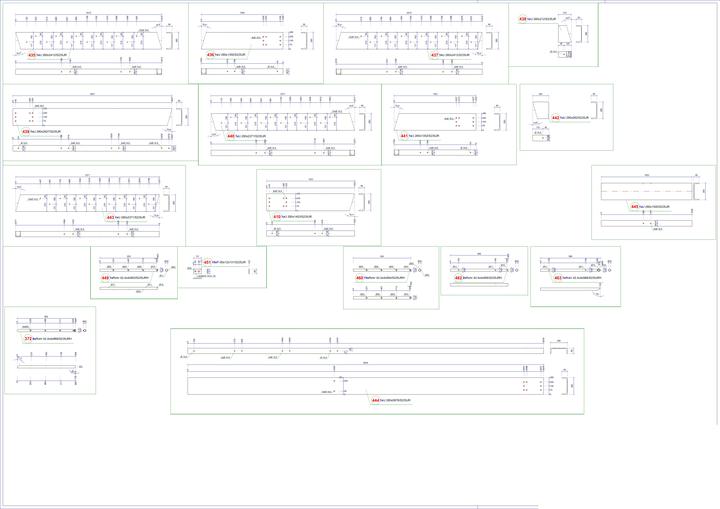Pick the long rectangular plate of part 444
Screen dimensions: 720x509
366,386
